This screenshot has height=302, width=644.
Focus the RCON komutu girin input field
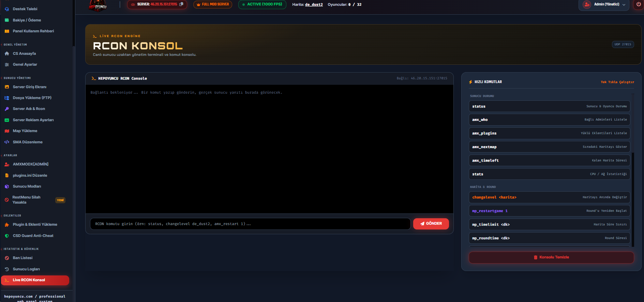pos(250,224)
